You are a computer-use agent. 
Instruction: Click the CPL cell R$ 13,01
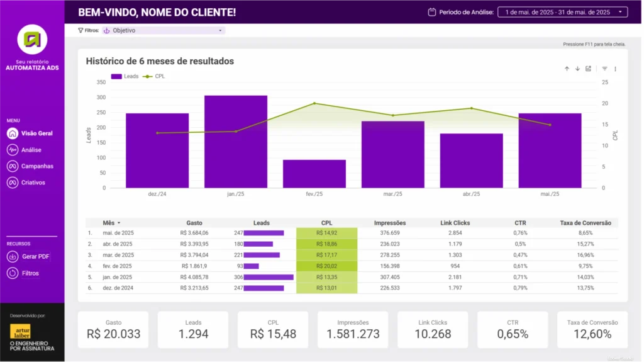pos(326,288)
